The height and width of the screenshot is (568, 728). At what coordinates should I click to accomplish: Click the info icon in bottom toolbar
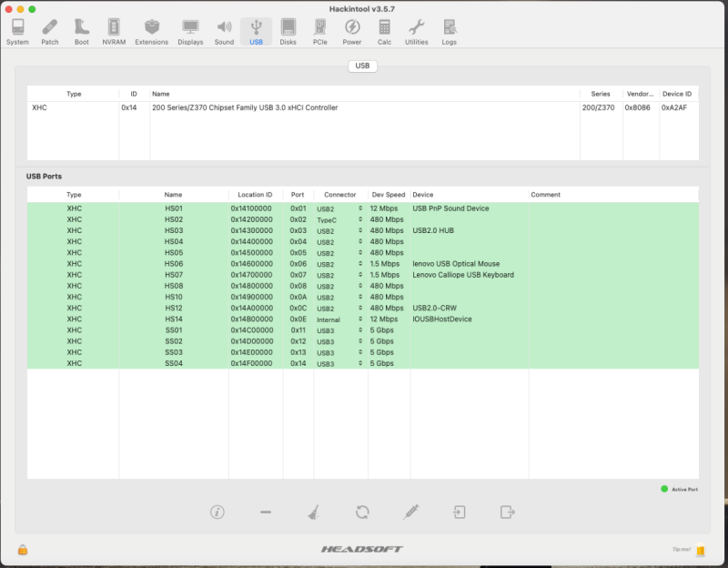pyautogui.click(x=217, y=512)
